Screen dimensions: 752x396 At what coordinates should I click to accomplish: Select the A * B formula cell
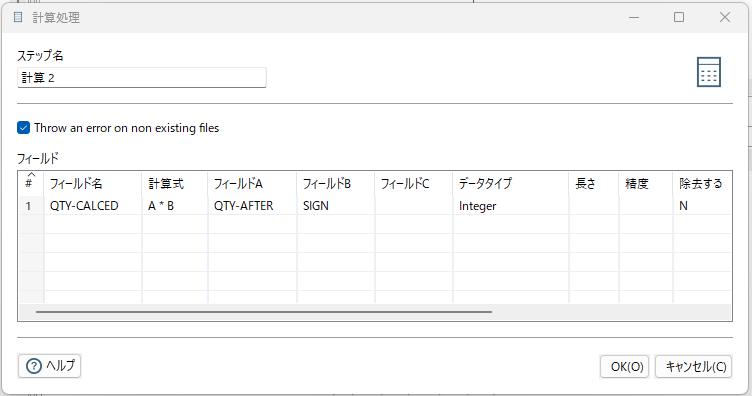175,206
